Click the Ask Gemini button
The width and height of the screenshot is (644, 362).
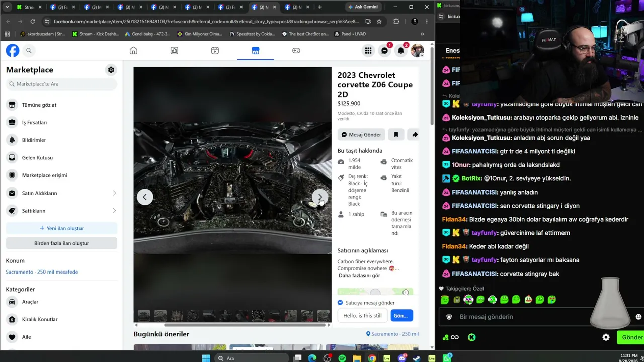[362, 7]
